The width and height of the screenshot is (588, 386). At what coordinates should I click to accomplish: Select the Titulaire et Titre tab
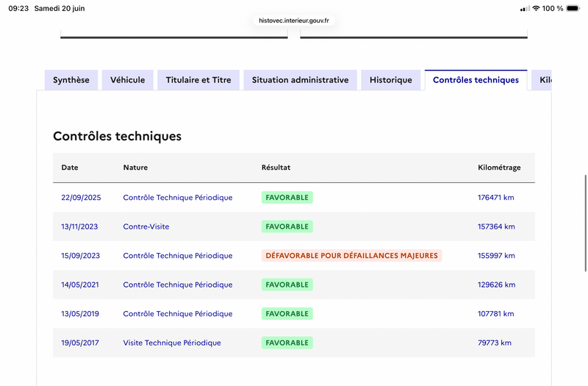pyautogui.click(x=198, y=80)
